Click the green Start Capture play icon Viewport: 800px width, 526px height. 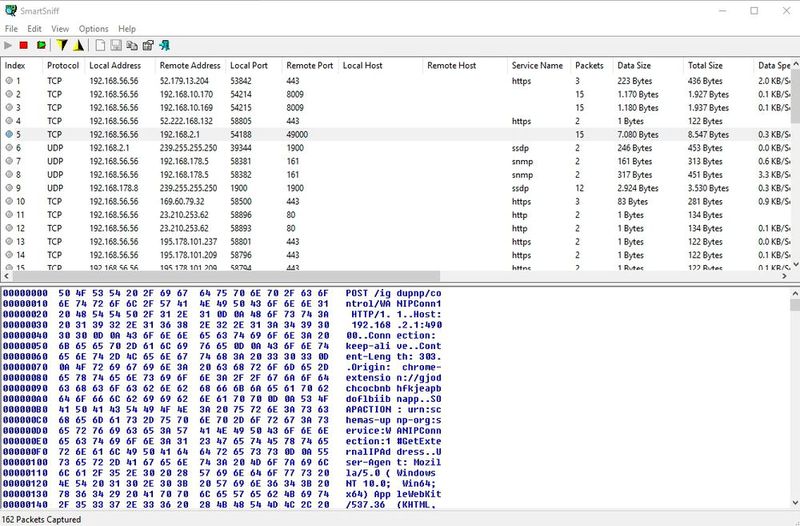coord(9,45)
